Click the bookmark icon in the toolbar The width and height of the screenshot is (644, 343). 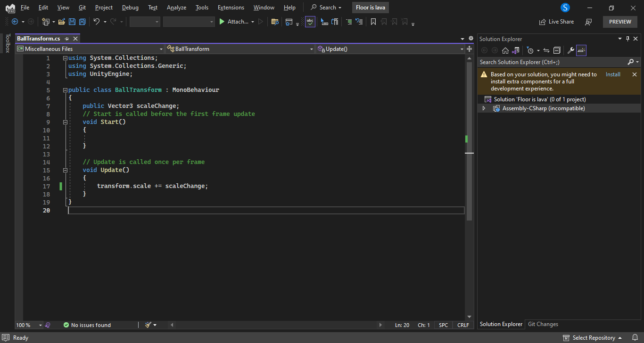tap(373, 22)
